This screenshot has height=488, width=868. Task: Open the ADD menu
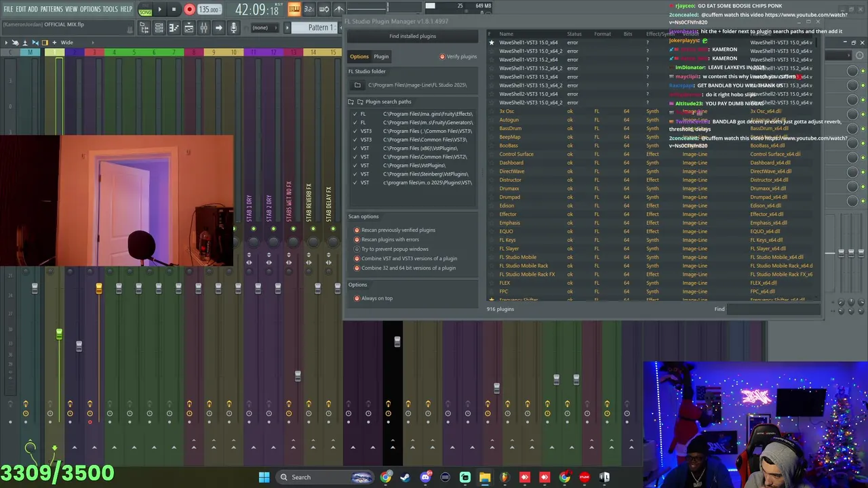pos(33,9)
